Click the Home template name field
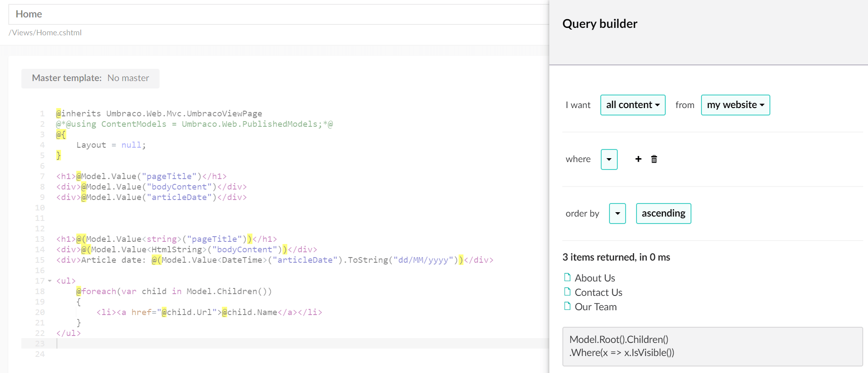This screenshot has height=373, width=868. 279,14
